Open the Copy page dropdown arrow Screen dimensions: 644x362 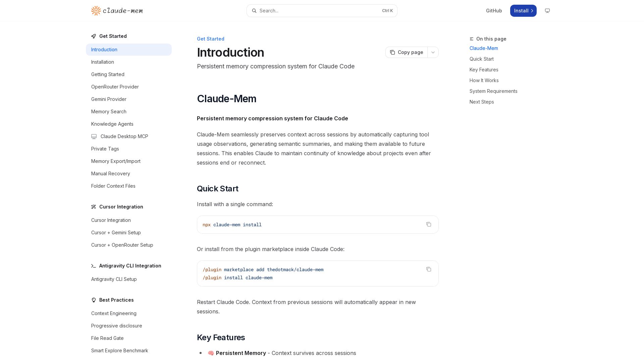pos(433,52)
